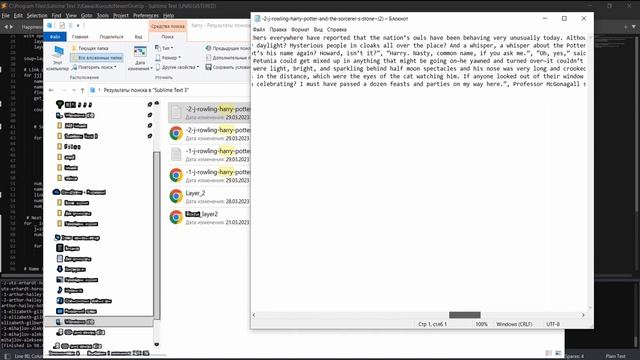Image resolution: width=640 pixels, height=360 pixels.
Task: Click Sublime Text new tab plus icon
Action: (x=625, y=27)
